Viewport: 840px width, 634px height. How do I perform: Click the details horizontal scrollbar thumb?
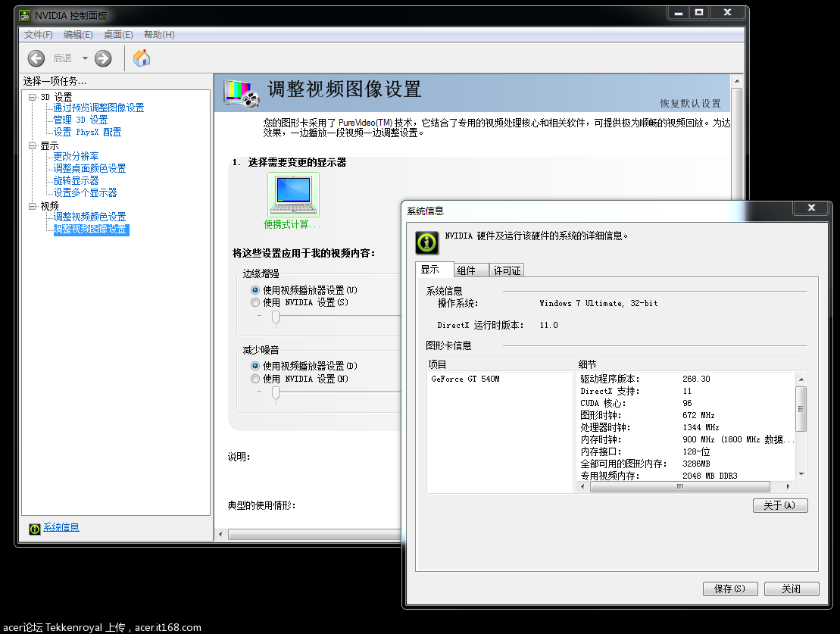point(680,486)
